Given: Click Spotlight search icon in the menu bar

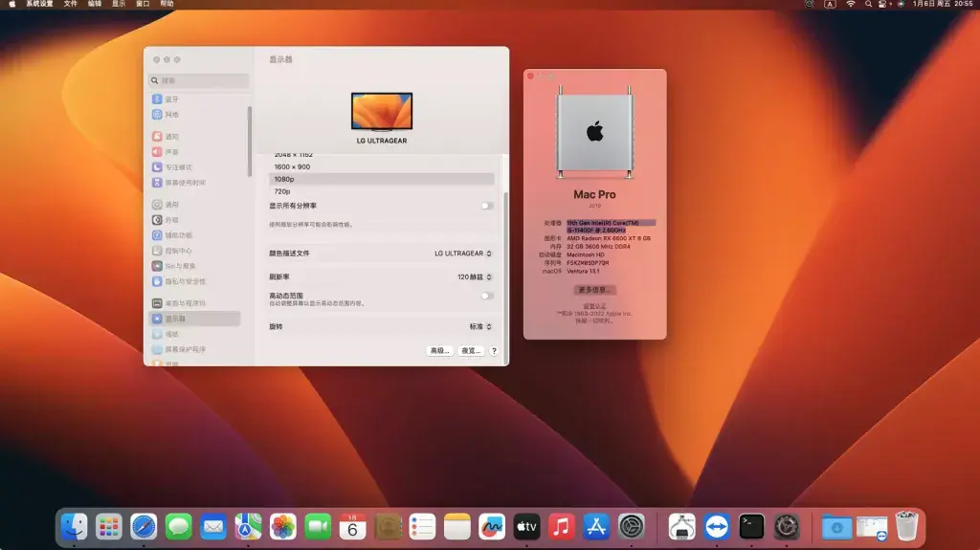Looking at the screenshot, I should click(x=868, y=4).
